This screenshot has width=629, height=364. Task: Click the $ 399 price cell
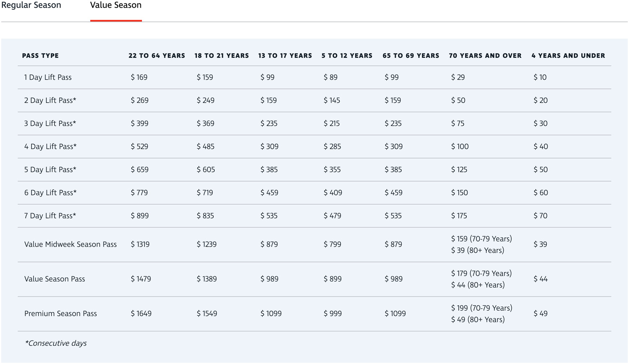click(140, 124)
